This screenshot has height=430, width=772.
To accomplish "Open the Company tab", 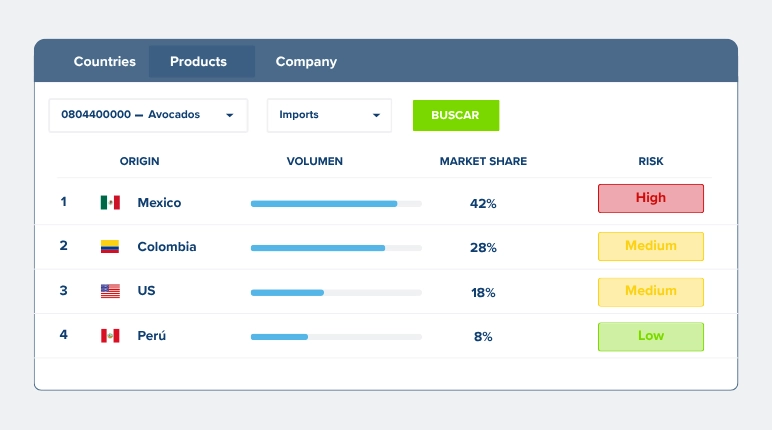I will point(306,62).
